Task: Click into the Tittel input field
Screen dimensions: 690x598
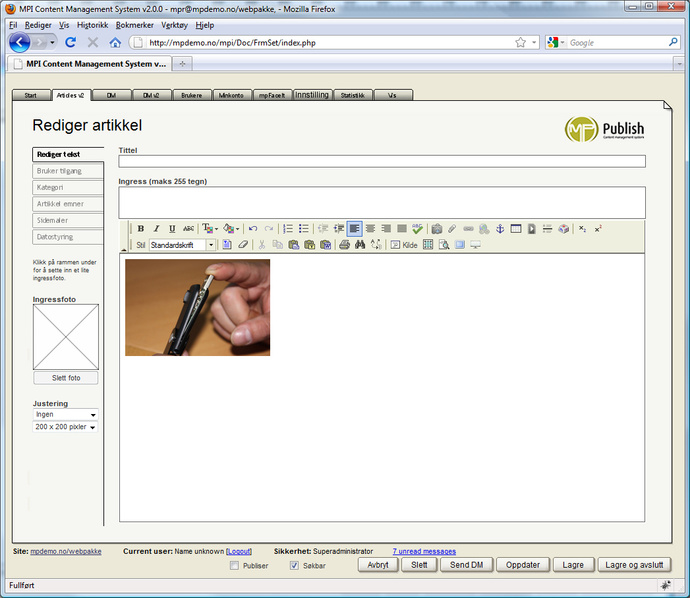Action: click(x=381, y=161)
